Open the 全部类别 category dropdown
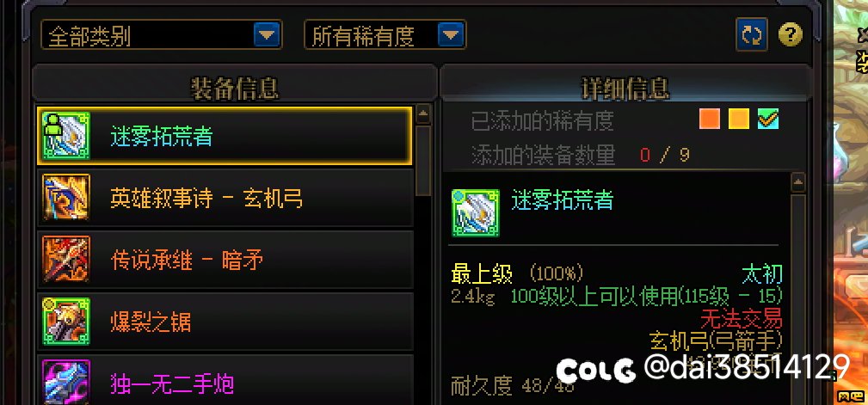 pos(162,35)
